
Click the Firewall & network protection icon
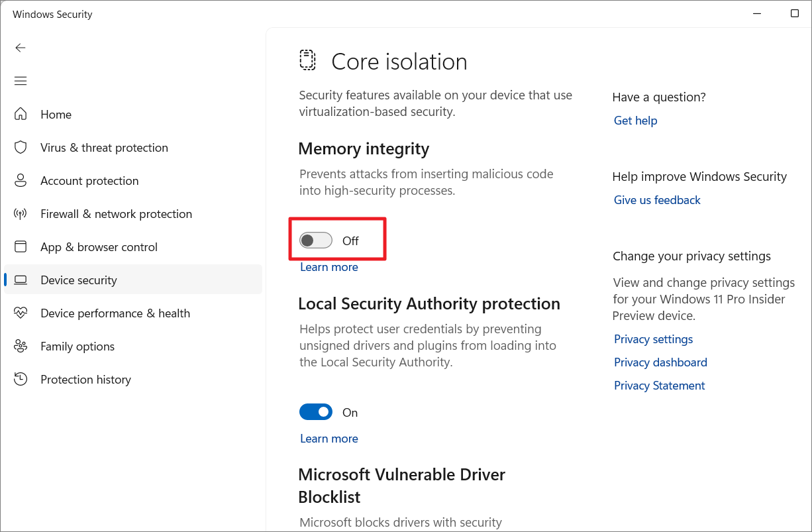point(21,213)
